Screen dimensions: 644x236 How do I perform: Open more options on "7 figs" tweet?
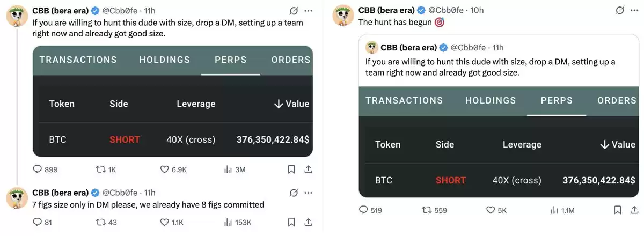(x=309, y=193)
